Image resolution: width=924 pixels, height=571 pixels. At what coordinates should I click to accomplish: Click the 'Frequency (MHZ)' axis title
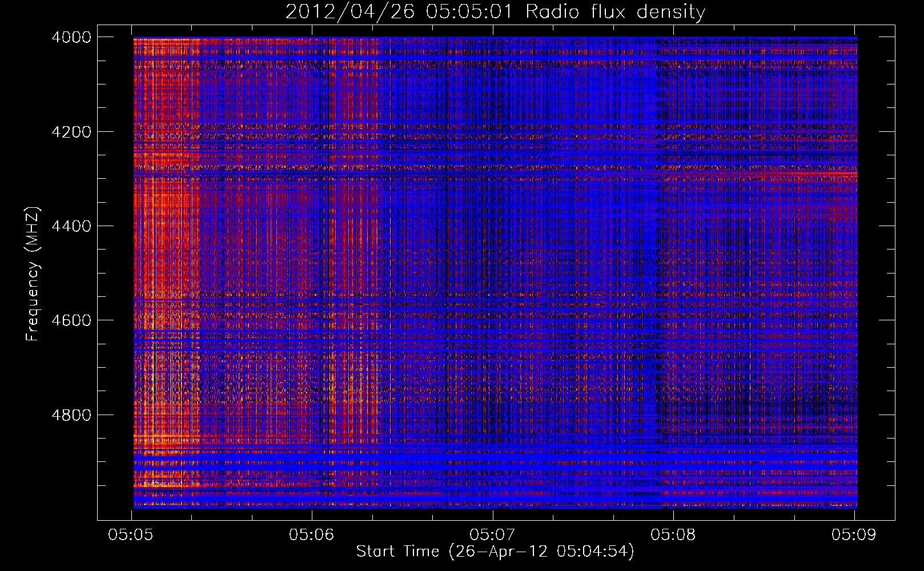33,274
